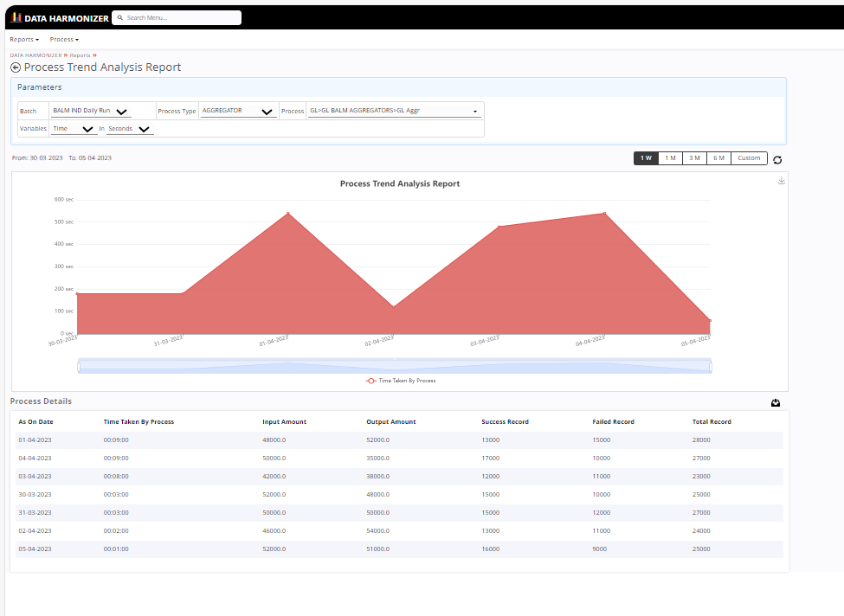Click the 28000 total record cell
Screen dimensions: 844x616
pos(701,440)
